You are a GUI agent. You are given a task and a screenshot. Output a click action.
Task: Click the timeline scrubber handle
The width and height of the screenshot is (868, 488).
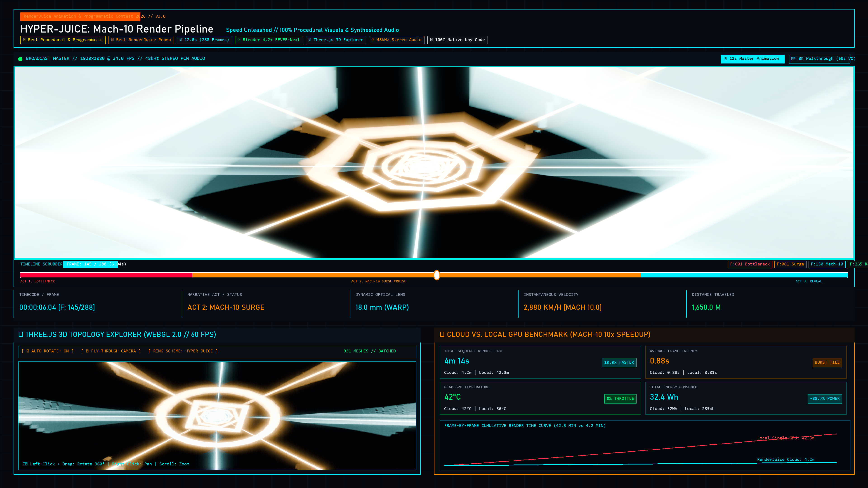pos(437,275)
